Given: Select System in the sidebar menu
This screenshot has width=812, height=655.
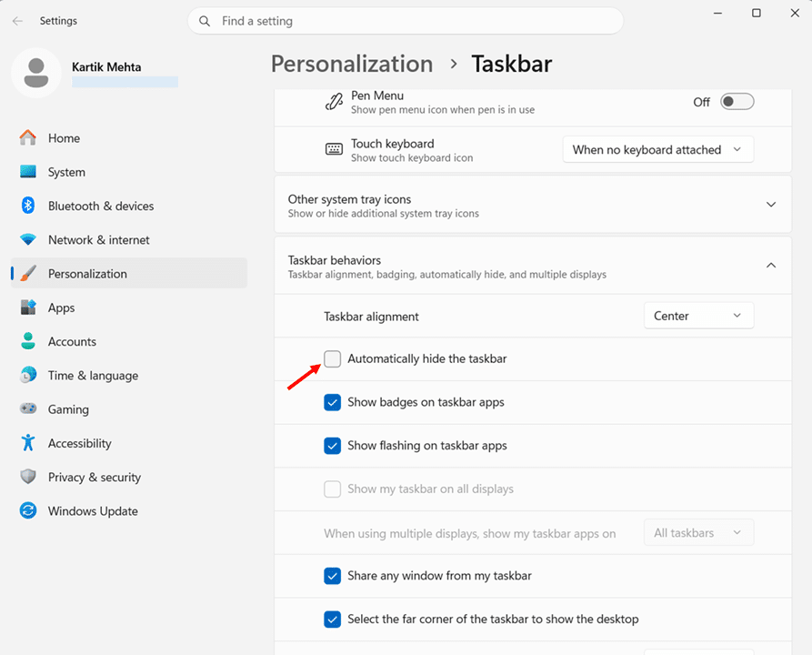Looking at the screenshot, I should point(66,172).
